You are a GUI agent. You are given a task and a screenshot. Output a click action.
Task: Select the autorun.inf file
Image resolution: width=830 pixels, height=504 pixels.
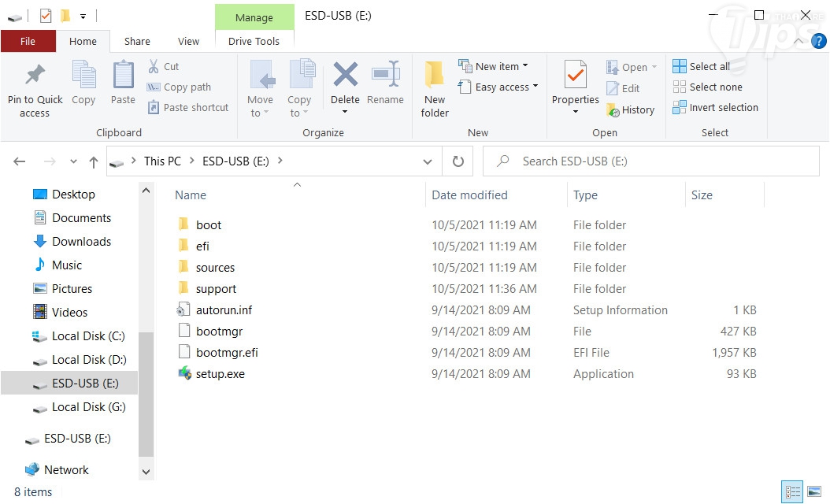pyautogui.click(x=224, y=309)
